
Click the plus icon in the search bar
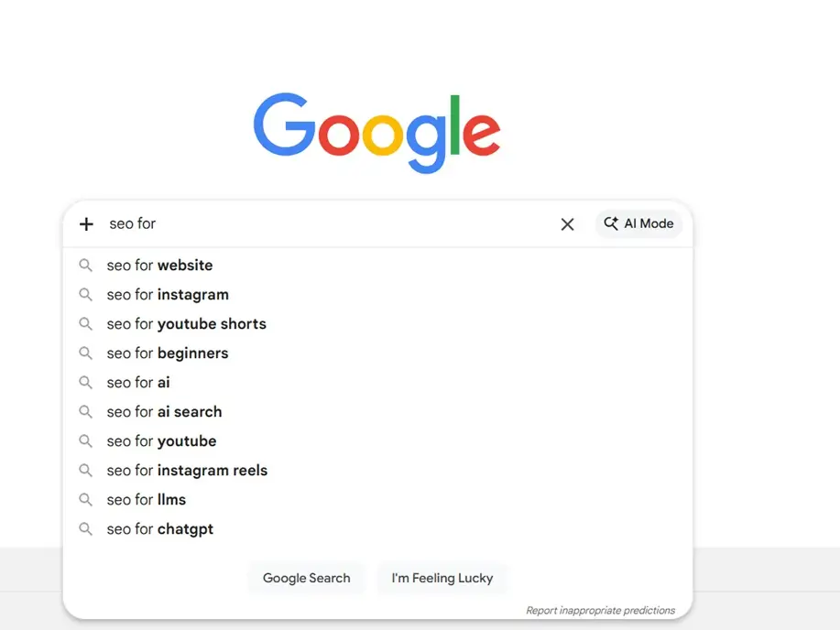(x=85, y=223)
